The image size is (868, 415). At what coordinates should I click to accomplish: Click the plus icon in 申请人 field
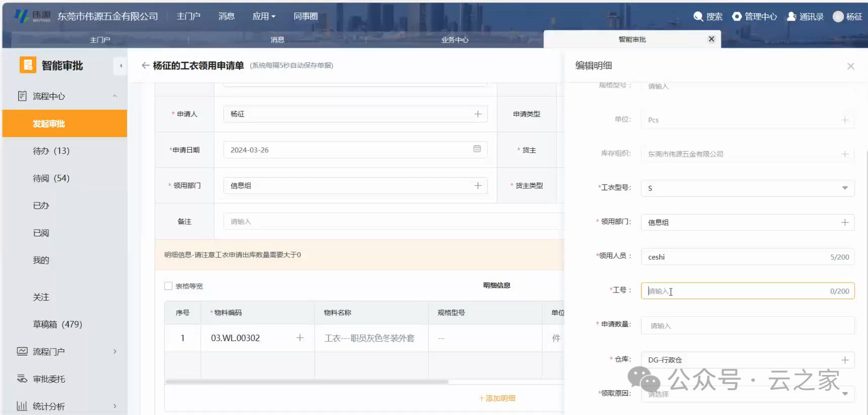[x=477, y=114]
